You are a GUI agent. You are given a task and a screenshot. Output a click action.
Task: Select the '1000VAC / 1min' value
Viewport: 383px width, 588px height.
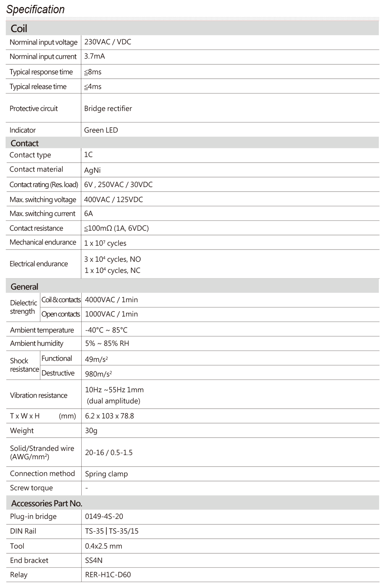pyautogui.click(x=111, y=314)
